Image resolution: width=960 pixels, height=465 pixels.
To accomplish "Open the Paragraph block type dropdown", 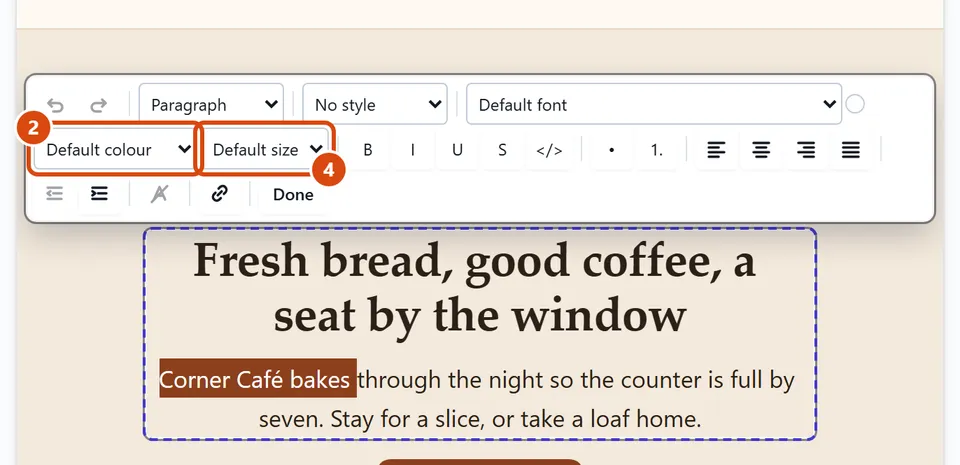I will click(x=211, y=105).
